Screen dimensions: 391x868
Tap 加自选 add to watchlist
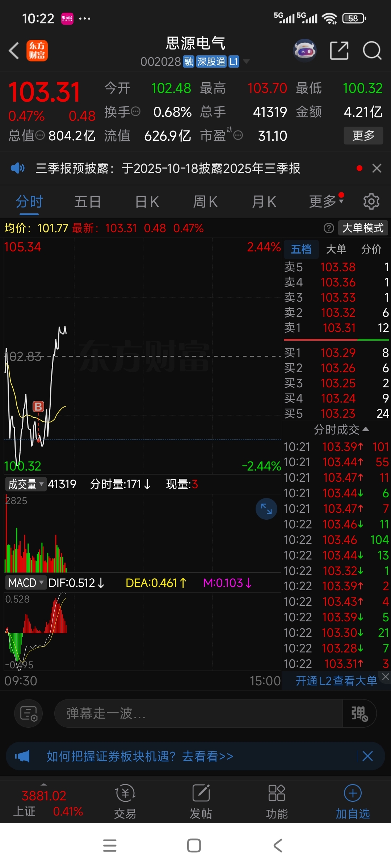tap(353, 802)
